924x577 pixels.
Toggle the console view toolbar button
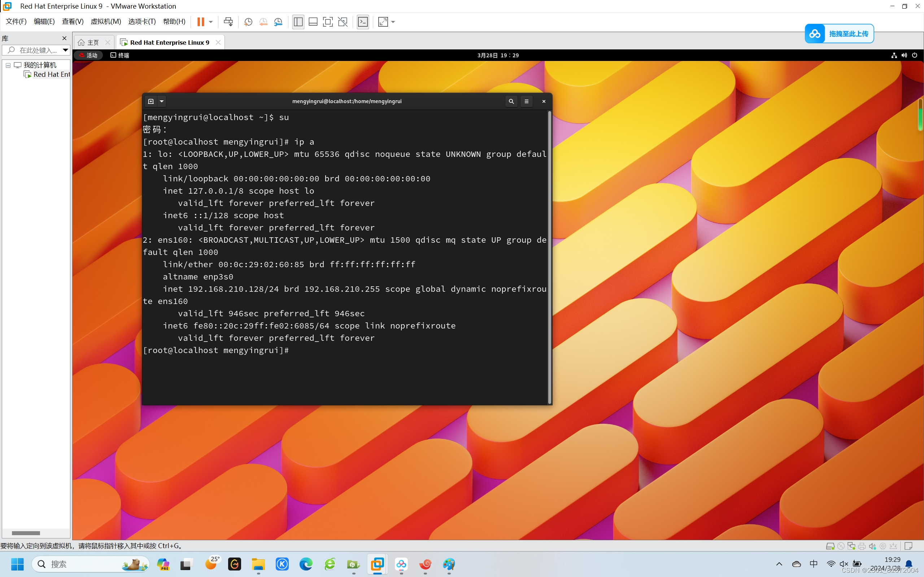coord(363,22)
